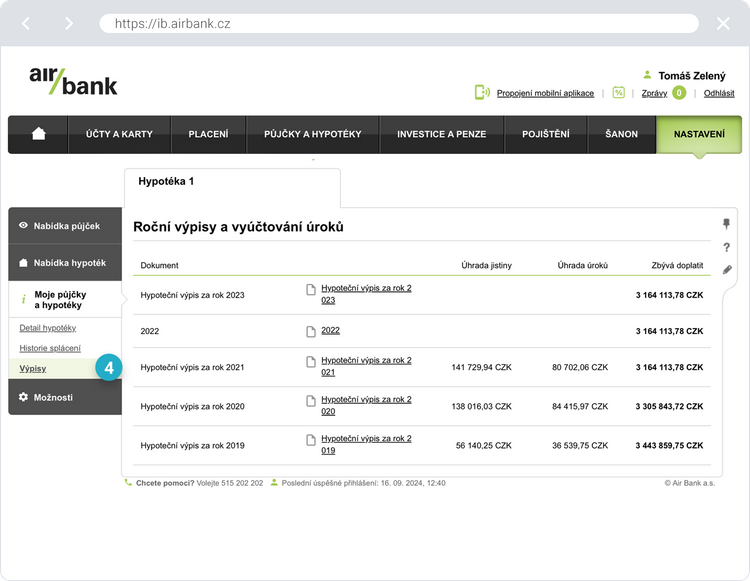Open Hypoteční výpis za rok 2021 document link
Image resolution: width=750 pixels, height=581 pixels.
coord(366,366)
